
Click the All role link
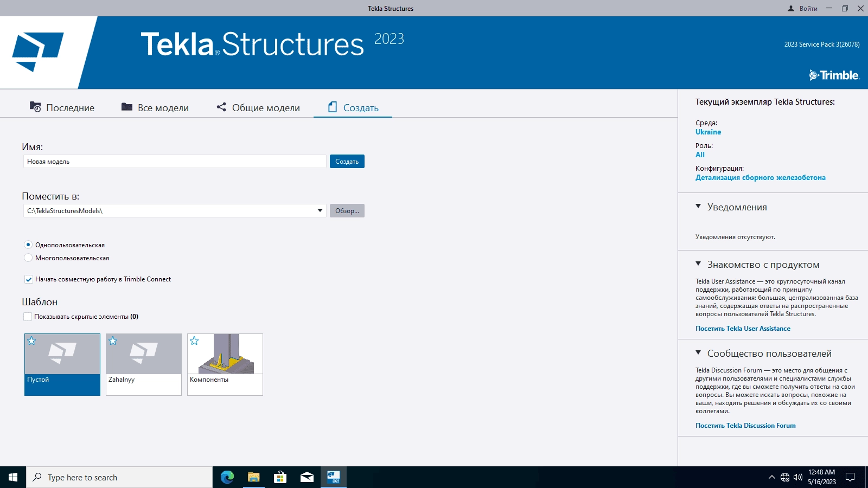pos(700,155)
